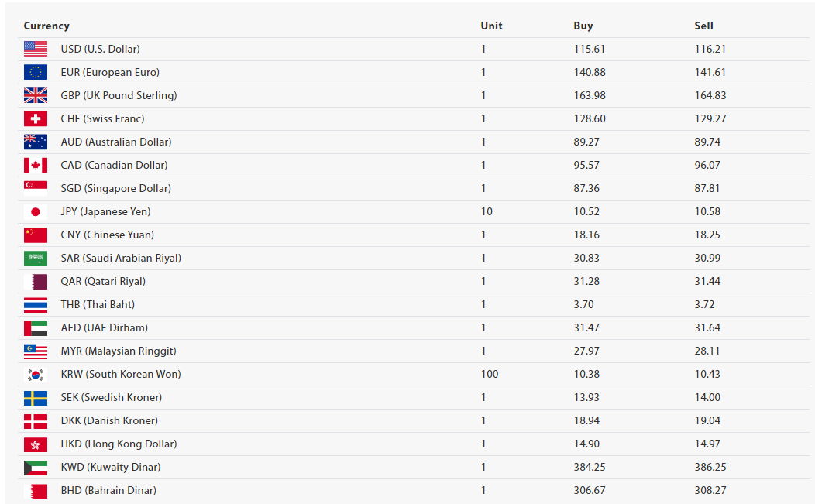The width and height of the screenshot is (815, 504).
Task: Click SGD (Singapore Dollar) currency name
Action: 116,188
